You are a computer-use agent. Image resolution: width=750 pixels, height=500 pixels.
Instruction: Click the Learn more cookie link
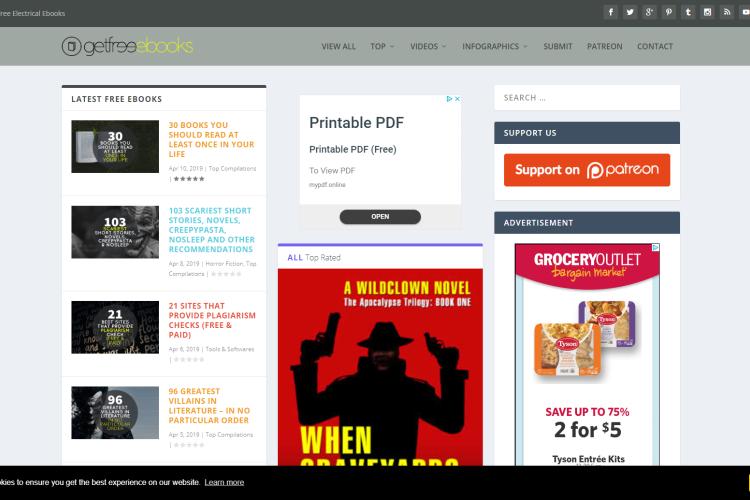(x=224, y=482)
